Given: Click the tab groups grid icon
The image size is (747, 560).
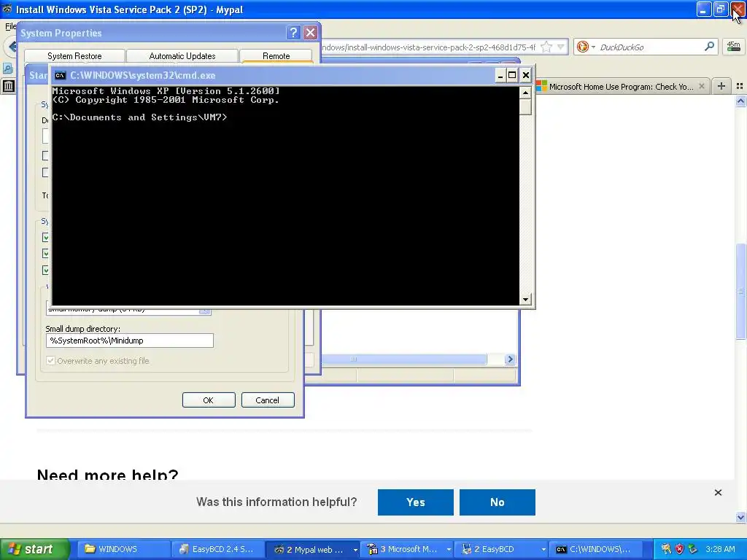Looking at the screenshot, I should click(x=740, y=86).
